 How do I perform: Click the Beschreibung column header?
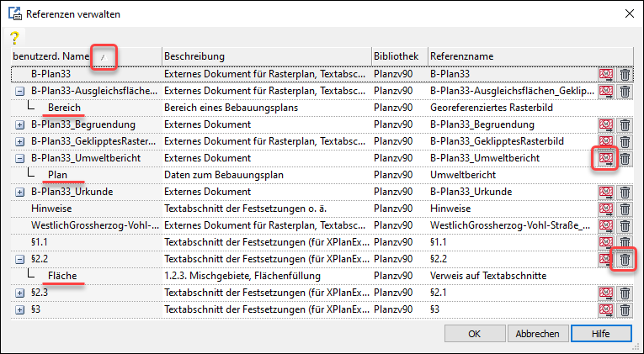pos(265,56)
